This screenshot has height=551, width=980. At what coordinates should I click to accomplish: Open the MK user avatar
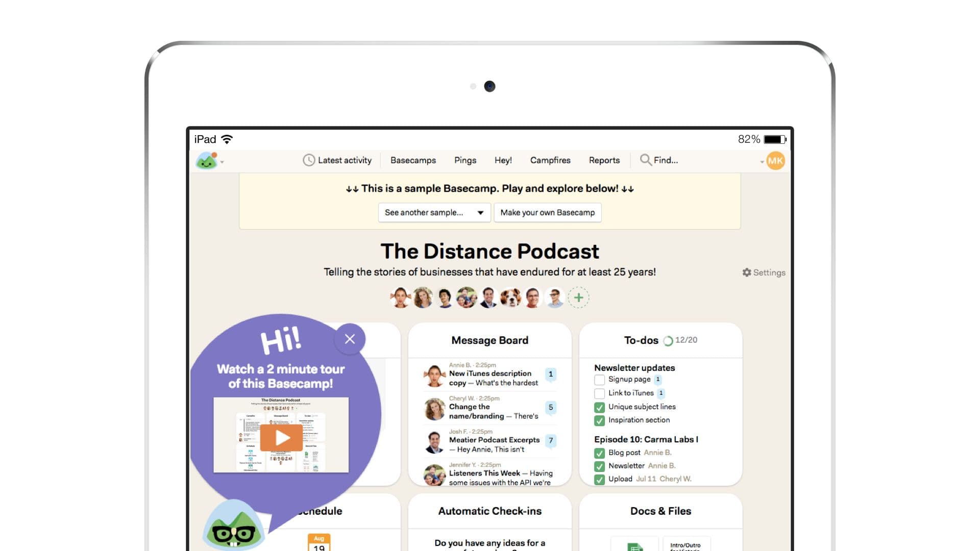click(775, 161)
